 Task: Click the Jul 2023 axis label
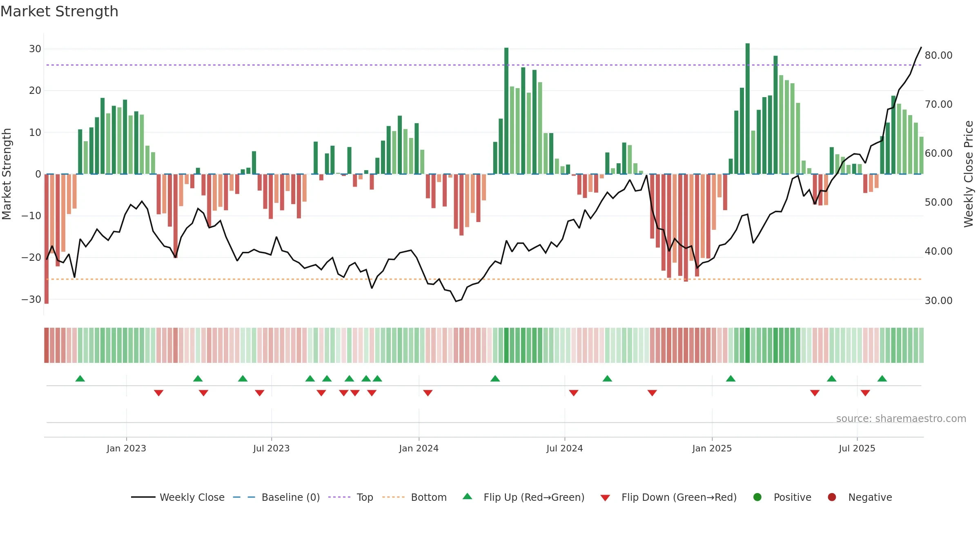pyautogui.click(x=271, y=448)
